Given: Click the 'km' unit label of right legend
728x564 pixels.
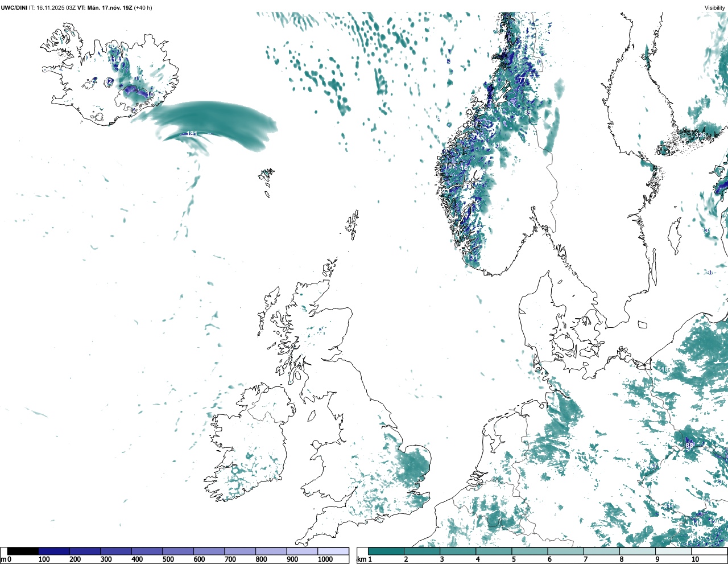Looking at the screenshot, I should tap(362, 559).
